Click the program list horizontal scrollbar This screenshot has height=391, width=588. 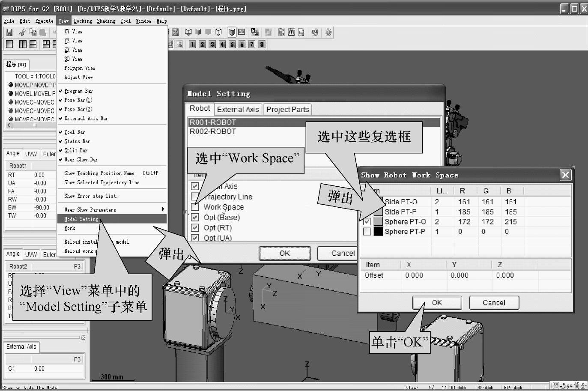coord(31,125)
